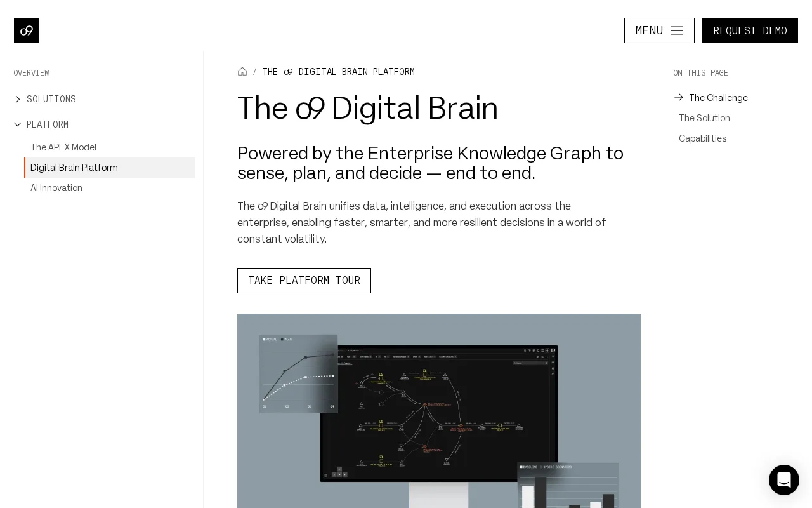This screenshot has width=812, height=508.
Task: Jump to Capabilities section
Action: (x=703, y=138)
